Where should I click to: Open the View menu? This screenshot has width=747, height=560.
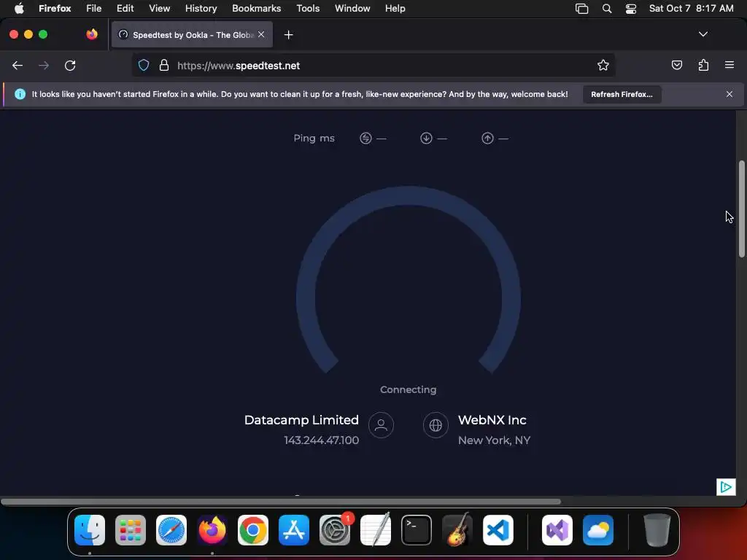point(159,9)
